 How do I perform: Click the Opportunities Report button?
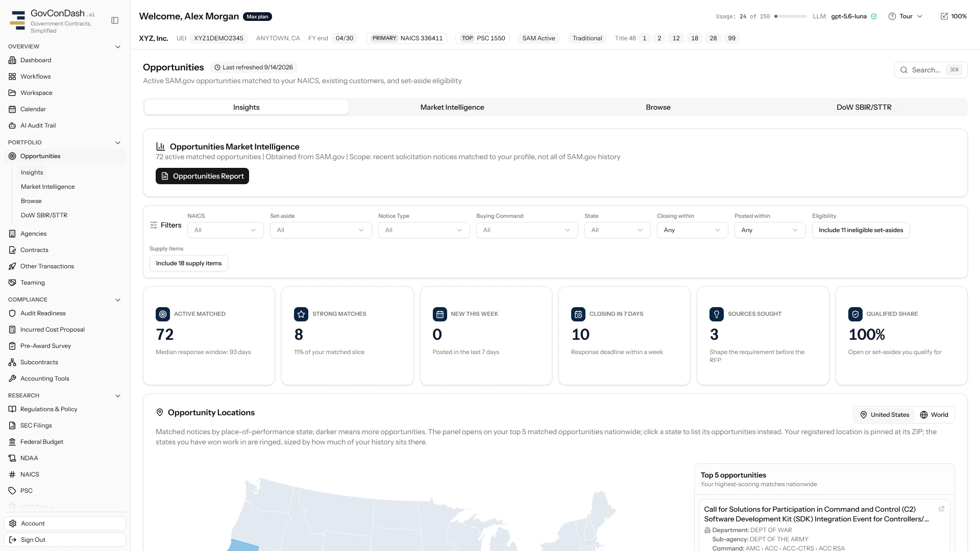[202, 176]
